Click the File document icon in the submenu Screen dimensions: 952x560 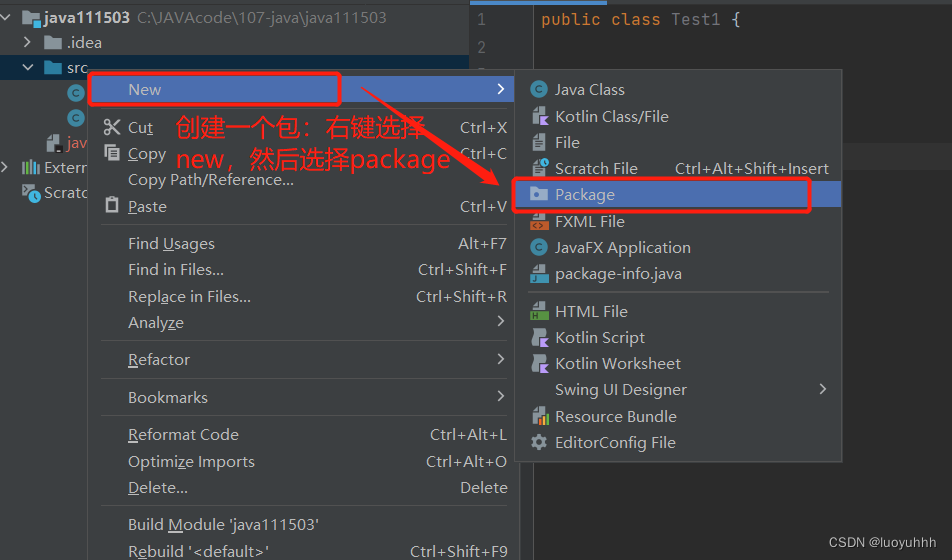click(539, 142)
